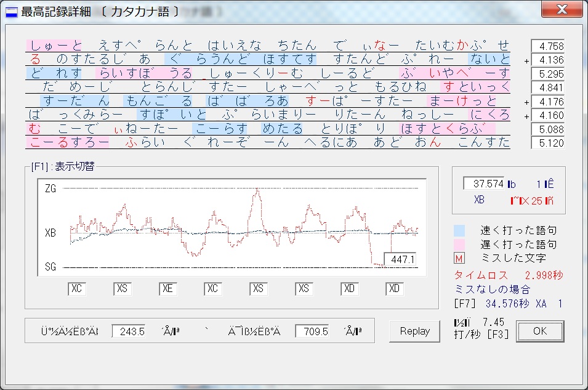The image size is (588, 390).
Task: Click the 5.120 line time field
Action: (x=547, y=143)
